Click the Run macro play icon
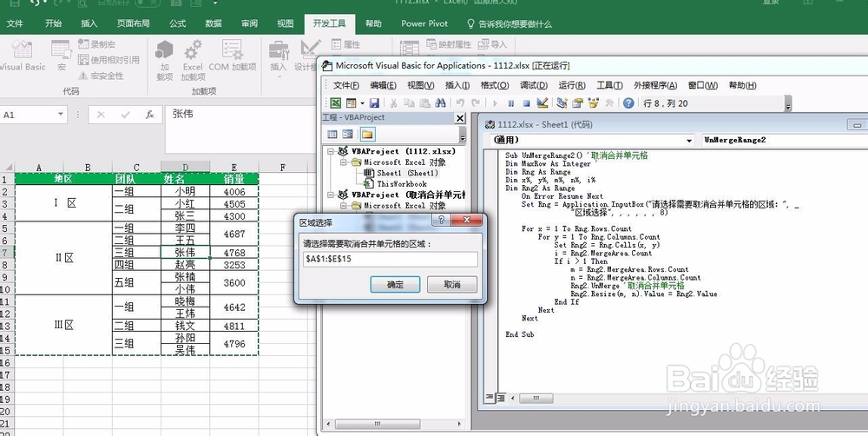Screen dimensions: 868x436 (495, 103)
